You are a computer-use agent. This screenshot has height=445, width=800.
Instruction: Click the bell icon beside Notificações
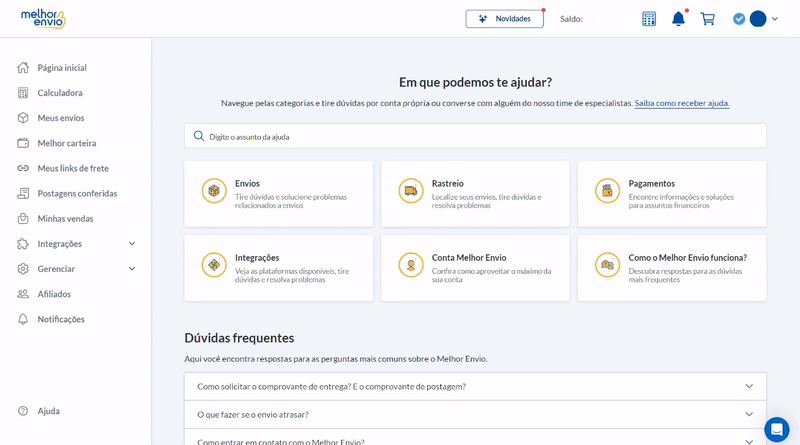tap(23, 319)
